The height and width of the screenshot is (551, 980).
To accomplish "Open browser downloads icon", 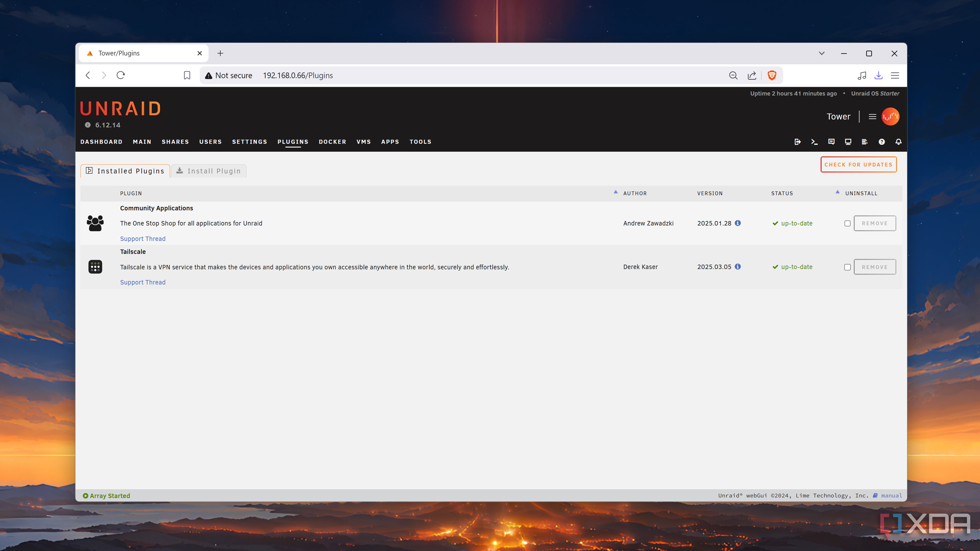I will (x=878, y=75).
